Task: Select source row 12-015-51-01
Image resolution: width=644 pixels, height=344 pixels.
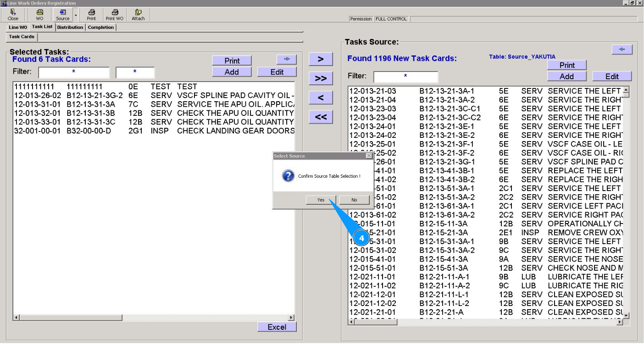Action: click(485, 268)
